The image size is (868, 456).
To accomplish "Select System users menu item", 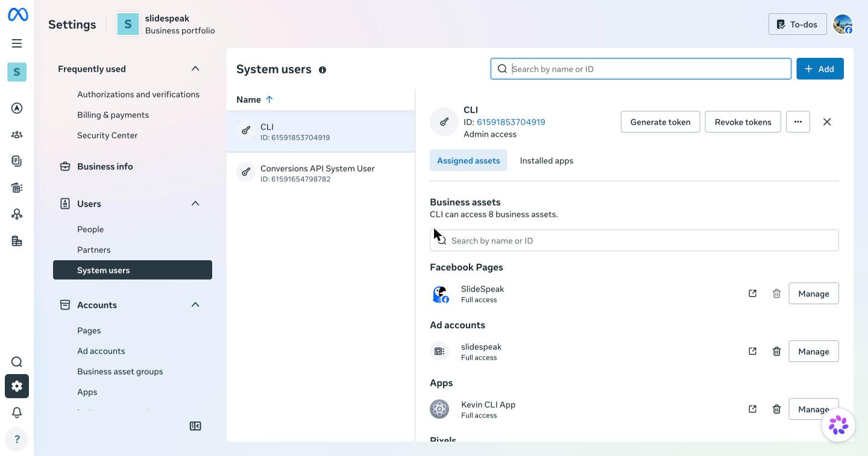I will pyautogui.click(x=133, y=270).
